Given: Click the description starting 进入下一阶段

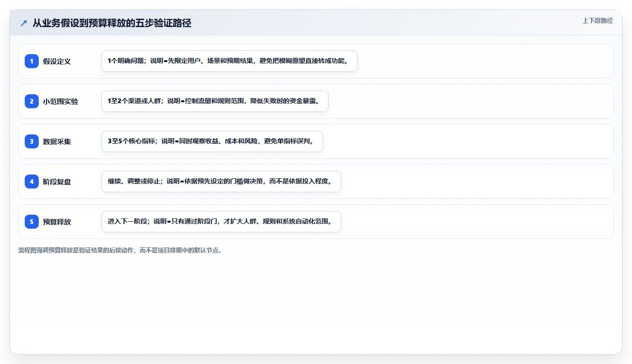Looking at the screenshot, I should [221, 222].
